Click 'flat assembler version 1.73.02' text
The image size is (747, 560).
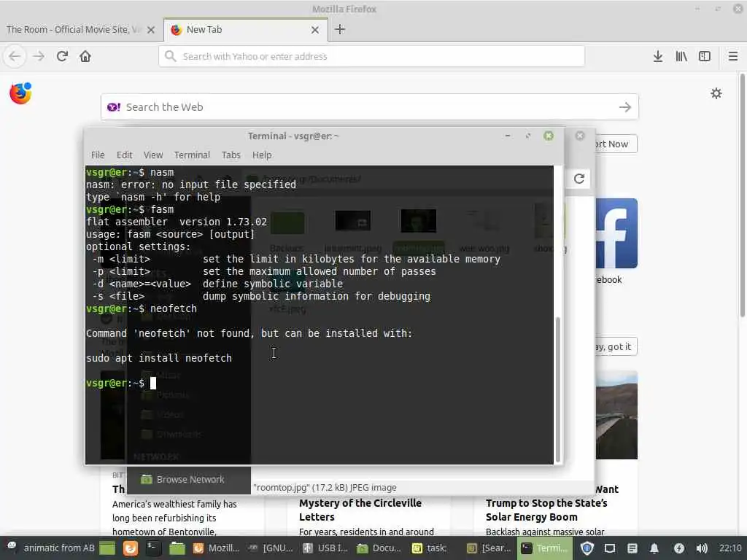coord(177,222)
